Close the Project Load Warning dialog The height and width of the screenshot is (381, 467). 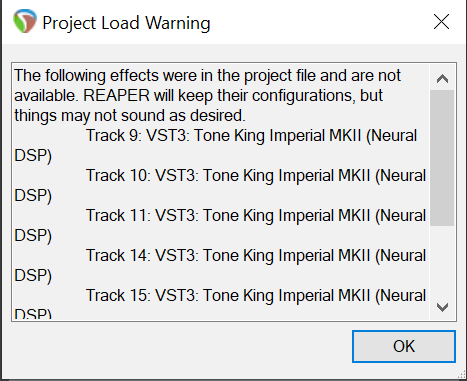pos(441,22)
